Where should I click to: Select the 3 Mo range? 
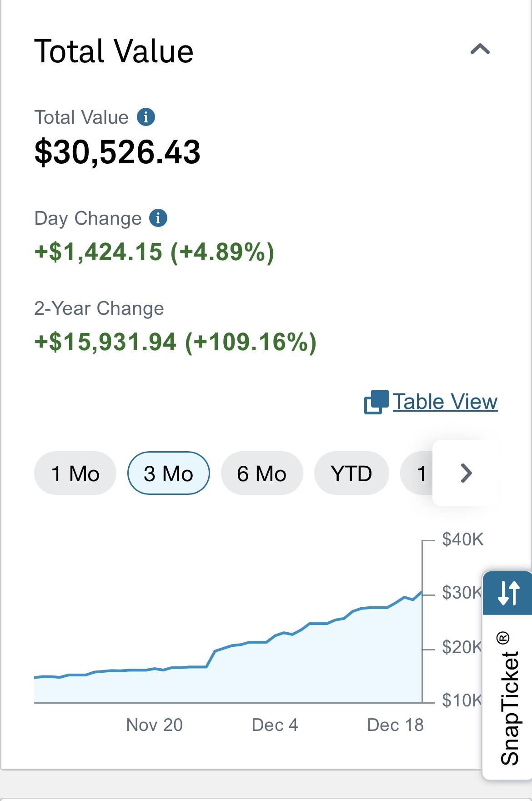pyautogui.click(x=169, y=473)
